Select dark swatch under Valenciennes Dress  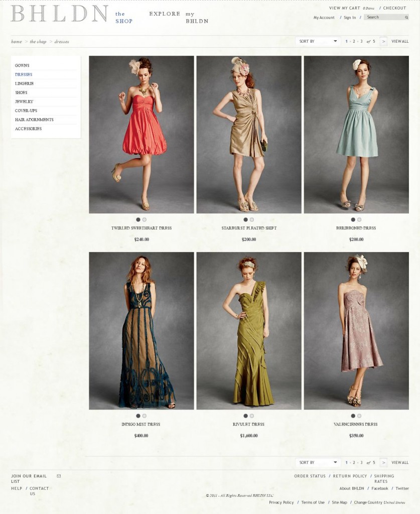(353, 416)
